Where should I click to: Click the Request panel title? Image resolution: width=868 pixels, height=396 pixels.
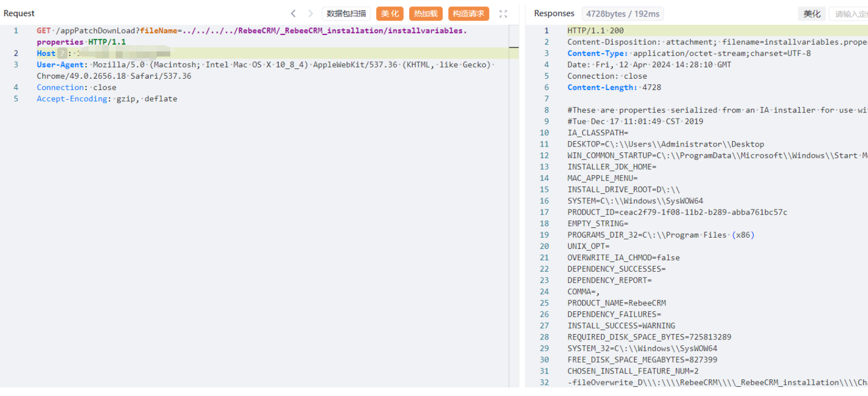(x=19, y=13)
